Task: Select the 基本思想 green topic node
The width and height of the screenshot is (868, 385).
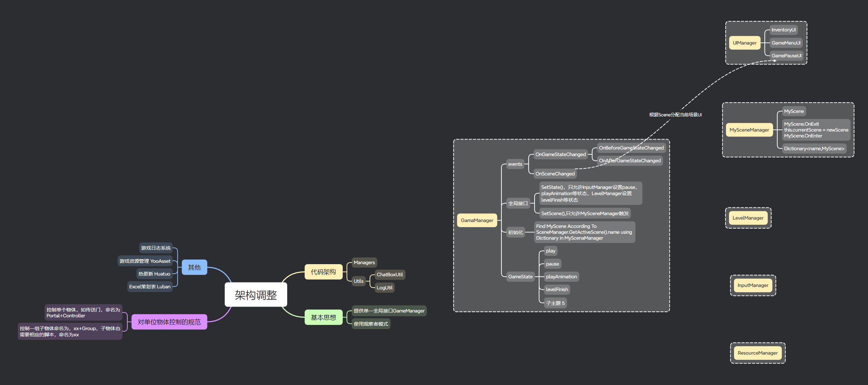Action: click(x=323, y=317)
